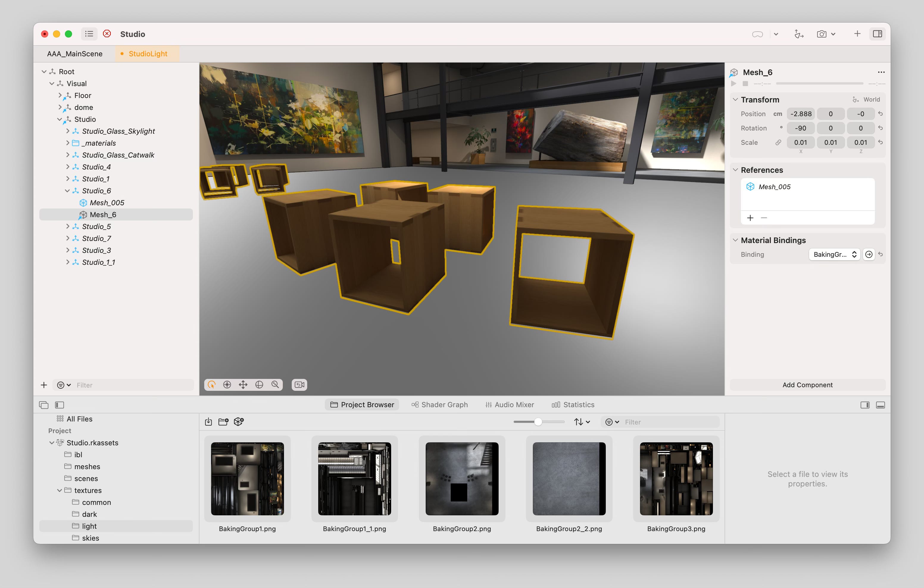
Task: Select the viewport selection arrow tool
Action: click(x=211, y=385)
